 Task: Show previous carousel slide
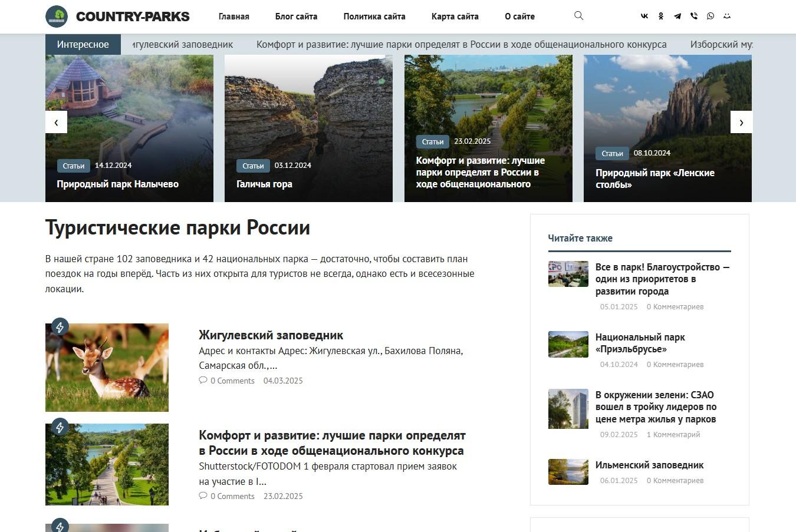pyautogui.click(x=56, y=123)
